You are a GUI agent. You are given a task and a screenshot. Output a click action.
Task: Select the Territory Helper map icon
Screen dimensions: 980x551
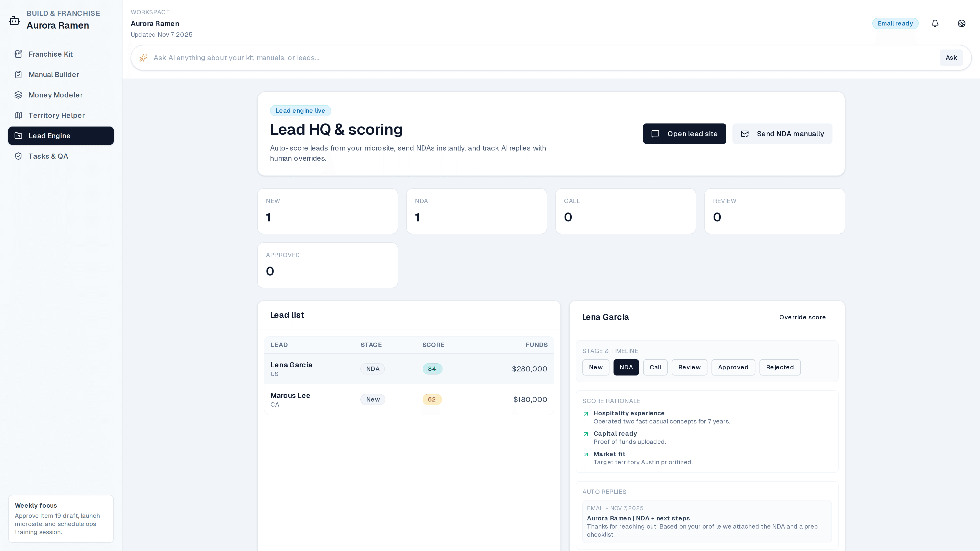pyautogui.click(x=19, y=115)
